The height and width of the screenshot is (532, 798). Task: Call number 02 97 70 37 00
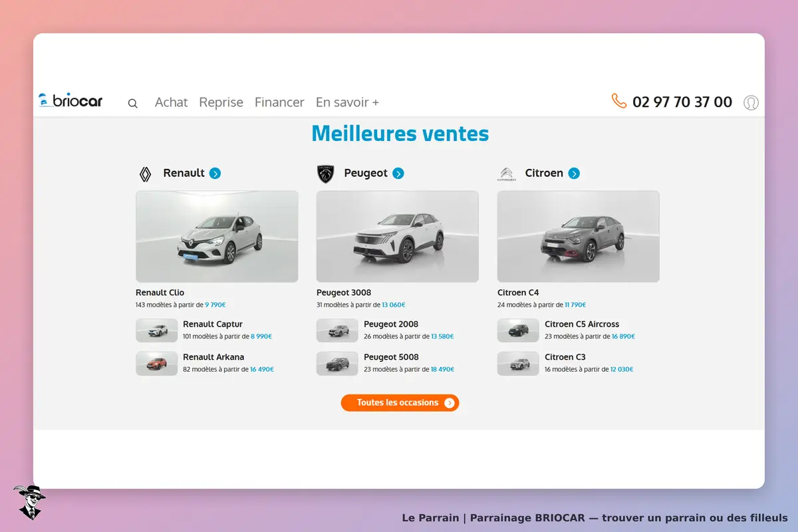click(x=682, y=102)
